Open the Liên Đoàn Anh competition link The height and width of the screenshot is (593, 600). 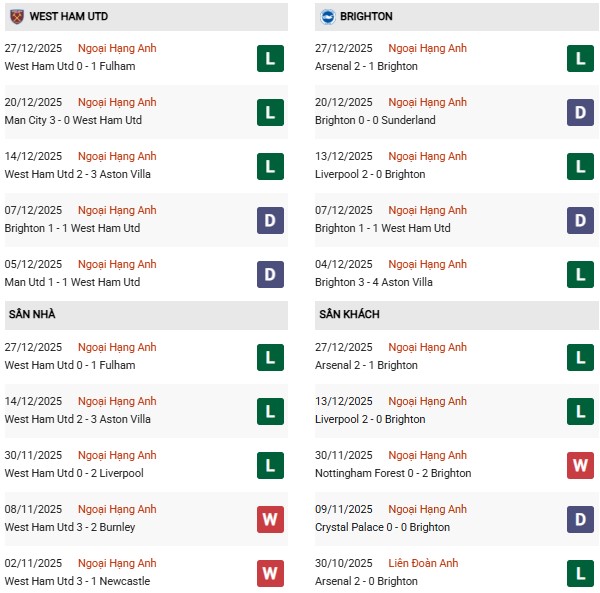[424, 563]
